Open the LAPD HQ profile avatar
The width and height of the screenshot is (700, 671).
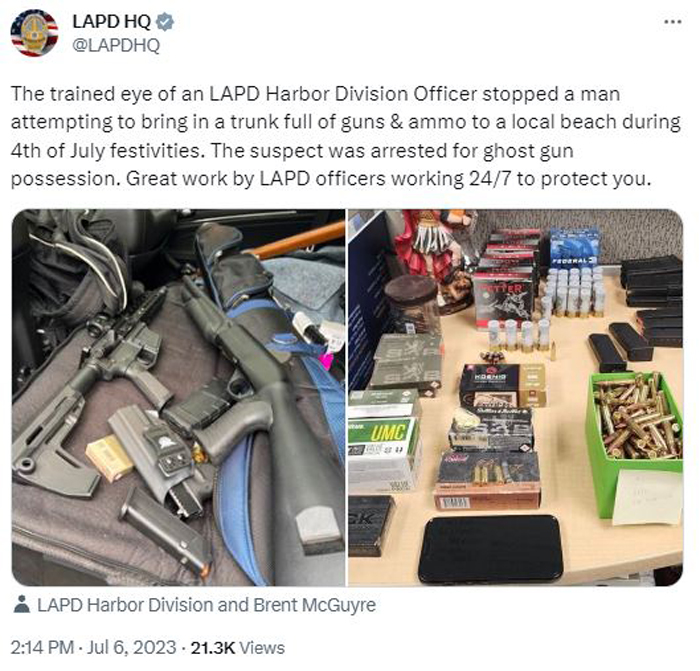click(34, 33)
